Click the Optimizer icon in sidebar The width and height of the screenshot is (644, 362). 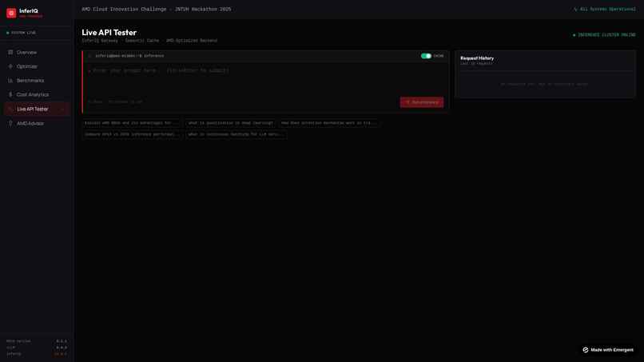(10, 66)
